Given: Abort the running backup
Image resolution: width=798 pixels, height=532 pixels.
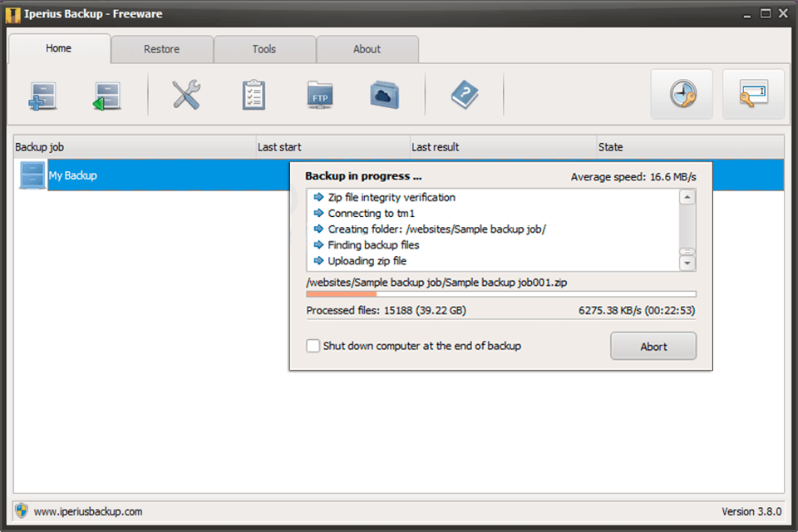Looking at the screenshot, I should pyautogui.click(x=653, y=346).
